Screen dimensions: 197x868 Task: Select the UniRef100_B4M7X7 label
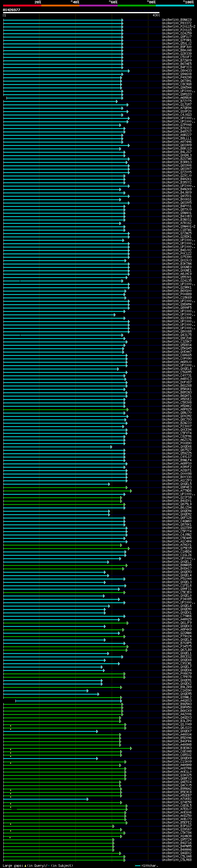(x=177, y=132)
